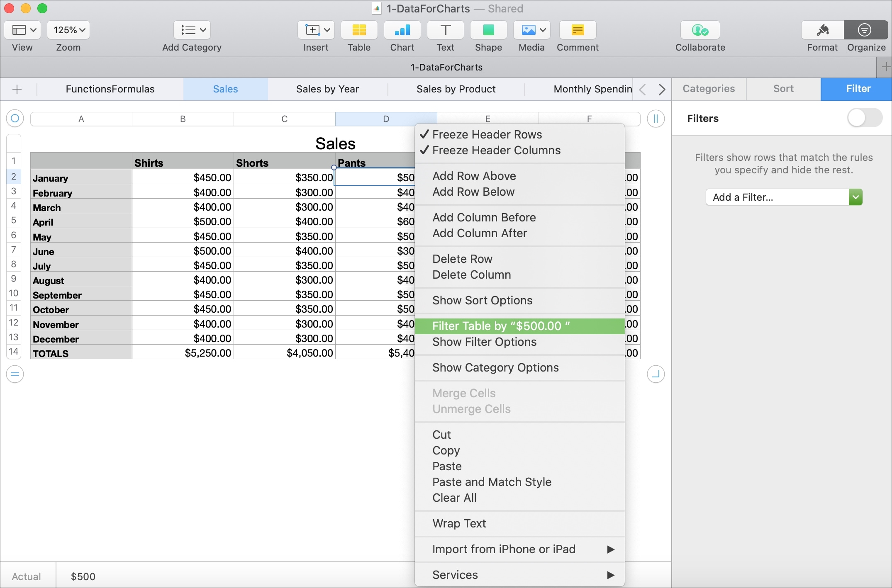The height and width of the screenshot is (588, 892).
Task: Insert a Text box
Action: [445, 30]
